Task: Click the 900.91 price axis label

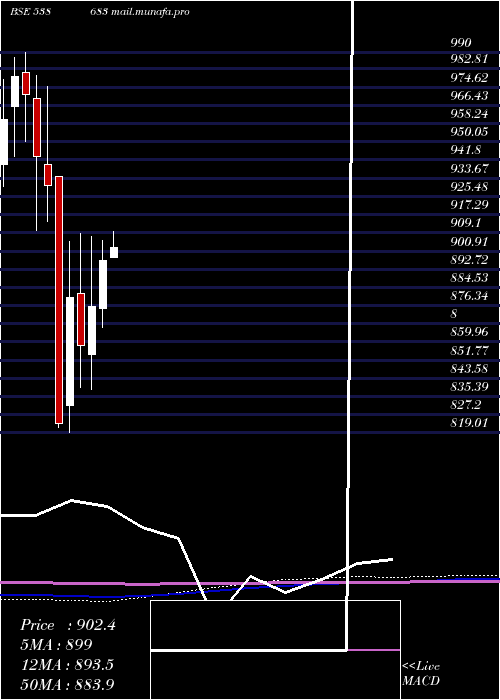Action: [x=469, y=241]
